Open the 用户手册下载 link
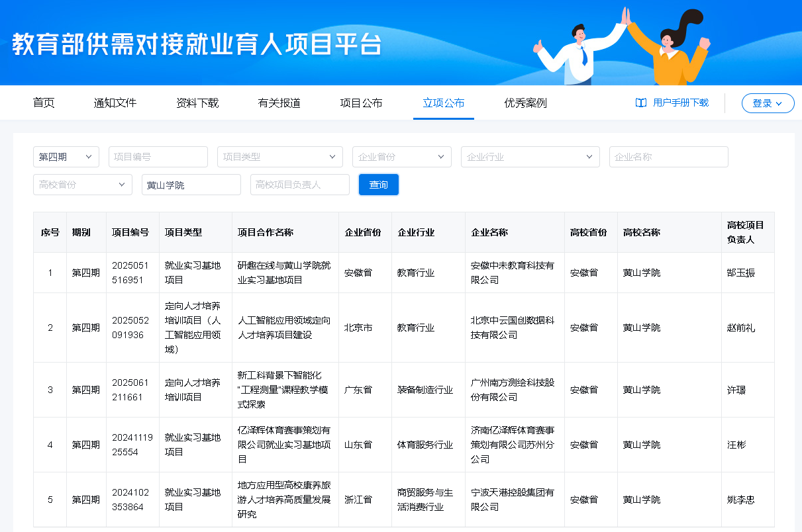Image resolution: width=802 pixels, height=532 pixels. [681, 103]
